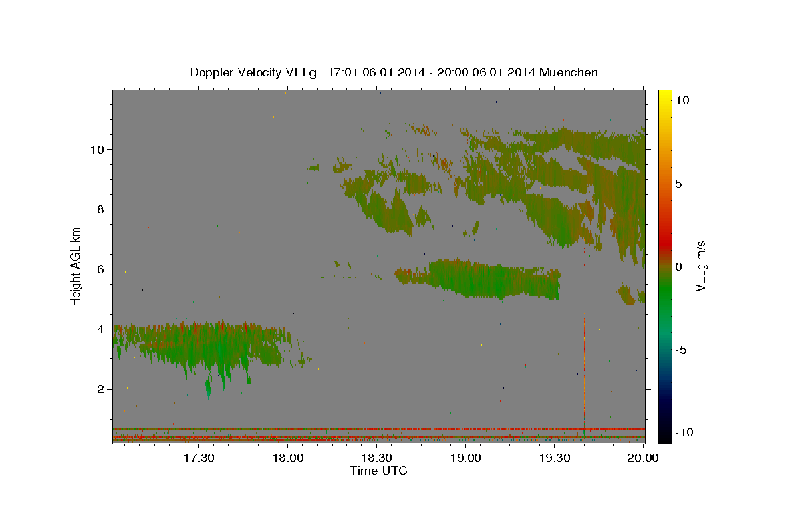Click the colorbar value 10 label
The height and width of the screenshot is (532, 798).
[682, 100]
